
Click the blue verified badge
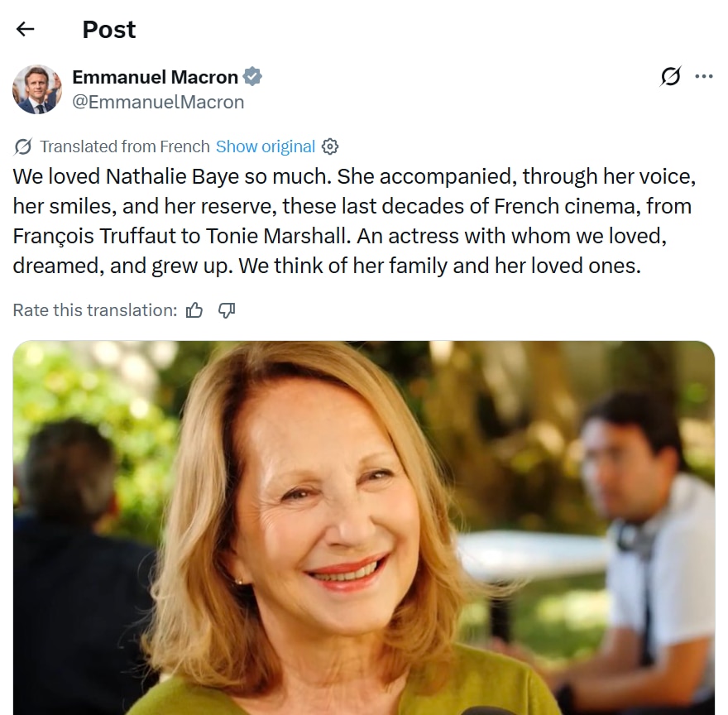point(252,77)
